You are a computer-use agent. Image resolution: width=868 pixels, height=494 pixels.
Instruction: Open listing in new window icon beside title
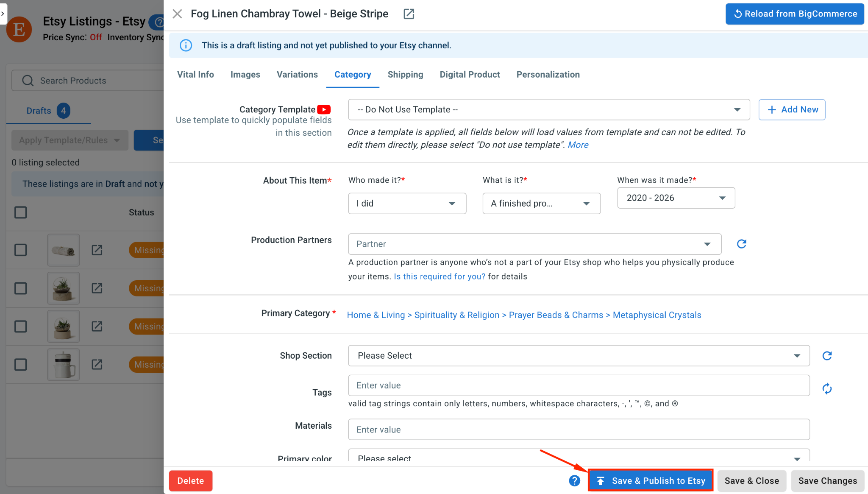coord(409,14)
